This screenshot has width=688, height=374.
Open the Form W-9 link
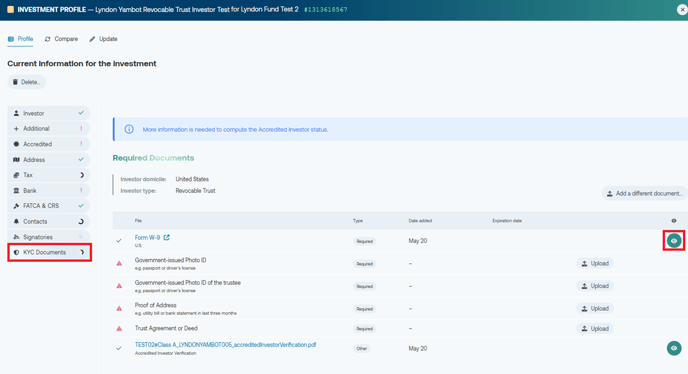coord(147,237)
